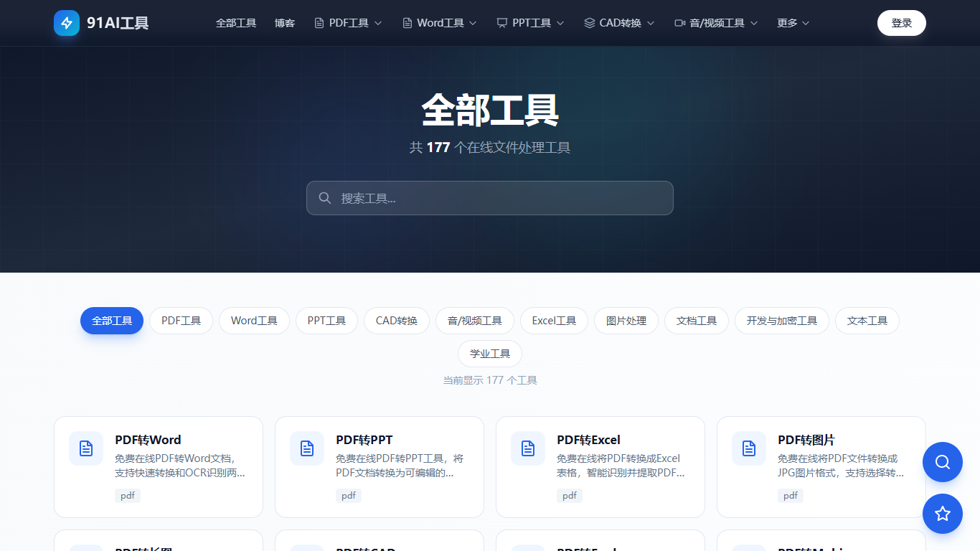Open the 更多 dropdown menu

pyautogui.click(x=793, y=23)
